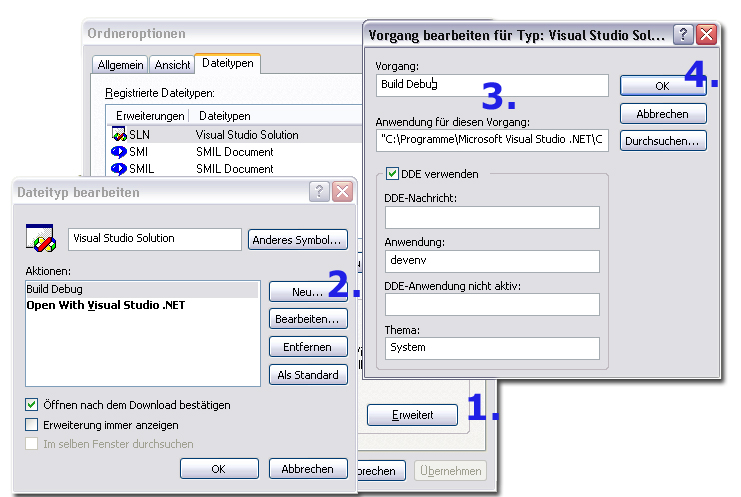Click the file type name field Visual Studio Solution
This screenshot has width=741, height=497.
tap(155, 239)
